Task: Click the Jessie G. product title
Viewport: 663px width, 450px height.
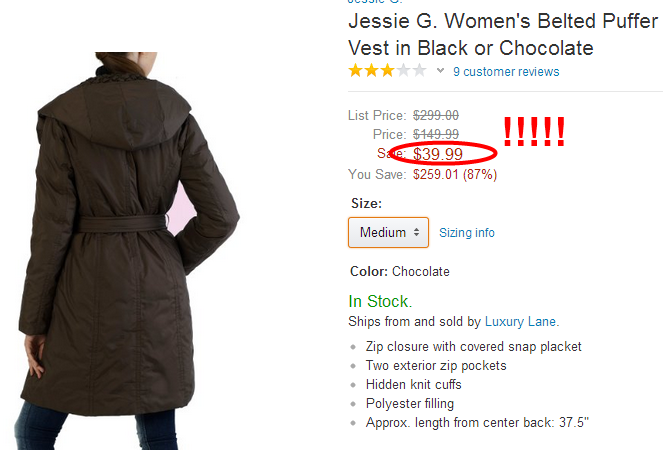Action: [x=503, y=34]
